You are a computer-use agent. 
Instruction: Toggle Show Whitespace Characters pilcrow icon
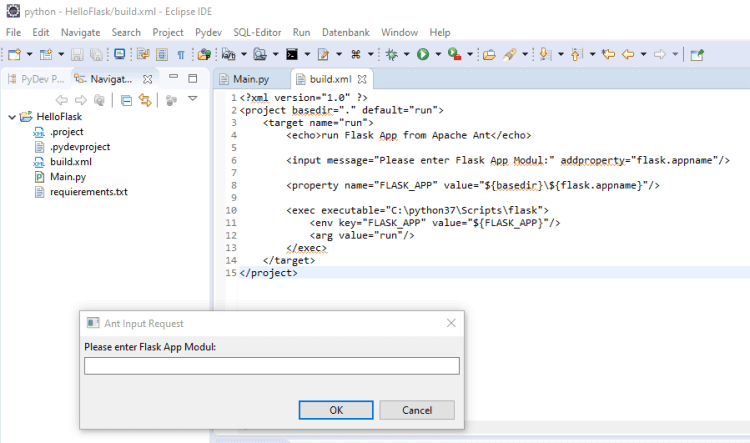(180, 54)
